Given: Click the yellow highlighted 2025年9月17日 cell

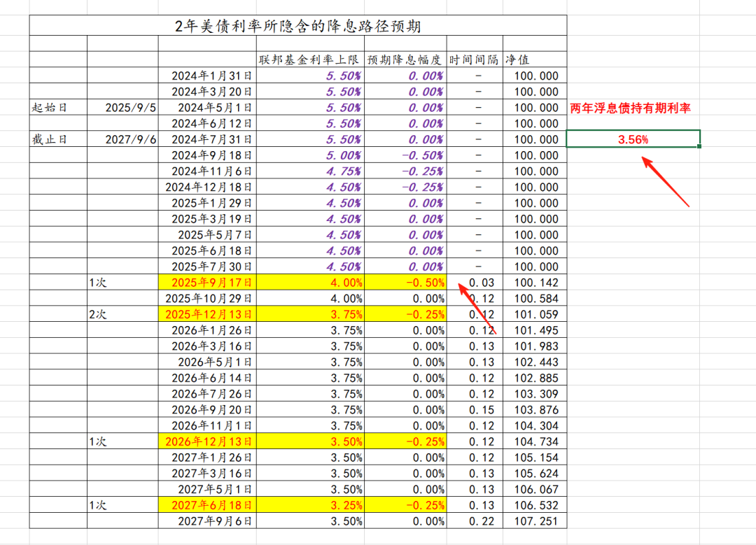Looking at the screenshot, I should [x=207, y=283].
